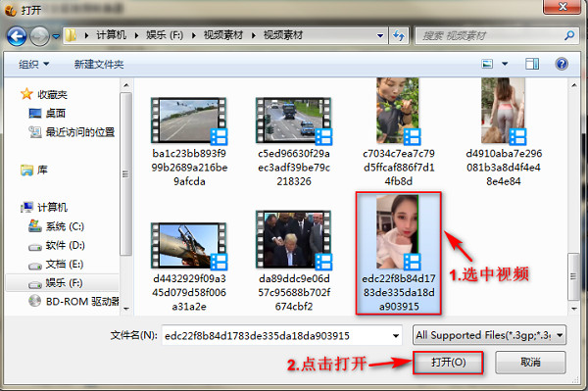The image size is (588, 391).
Task: Select 计算机 in the navigation pane
Action: coord(52,208)
